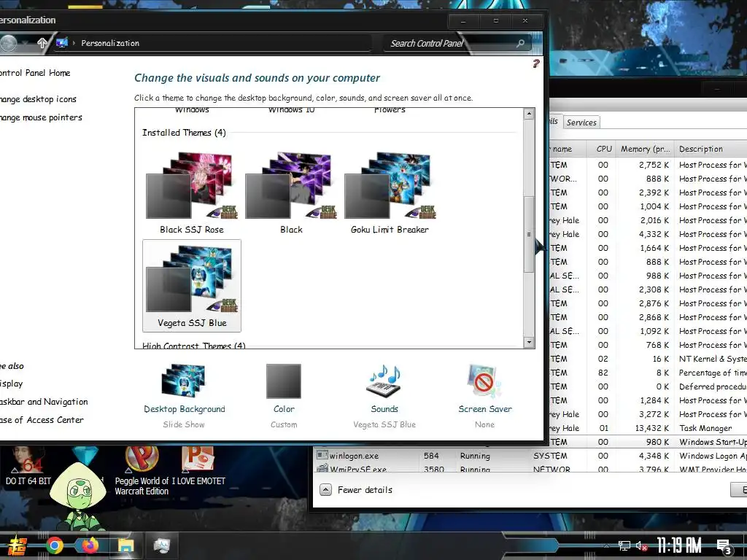Launch Google Chrome from taskbar

[54, 545]
